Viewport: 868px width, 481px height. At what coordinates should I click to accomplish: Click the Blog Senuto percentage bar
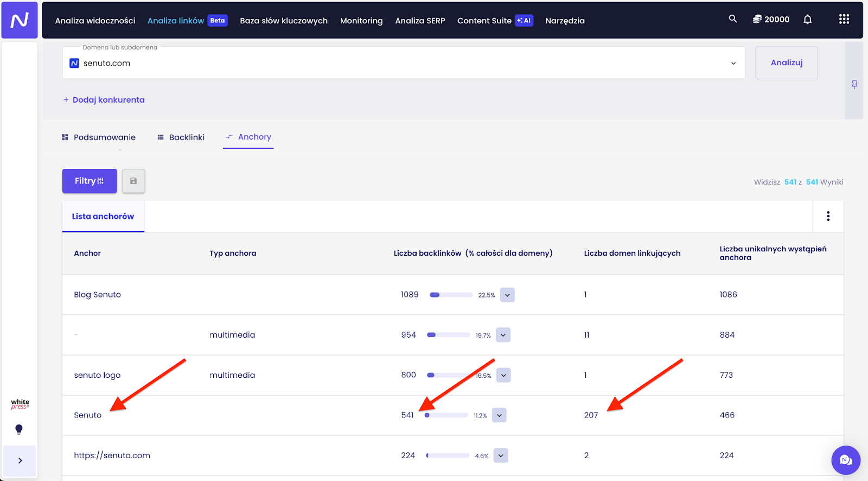point(451,295)
